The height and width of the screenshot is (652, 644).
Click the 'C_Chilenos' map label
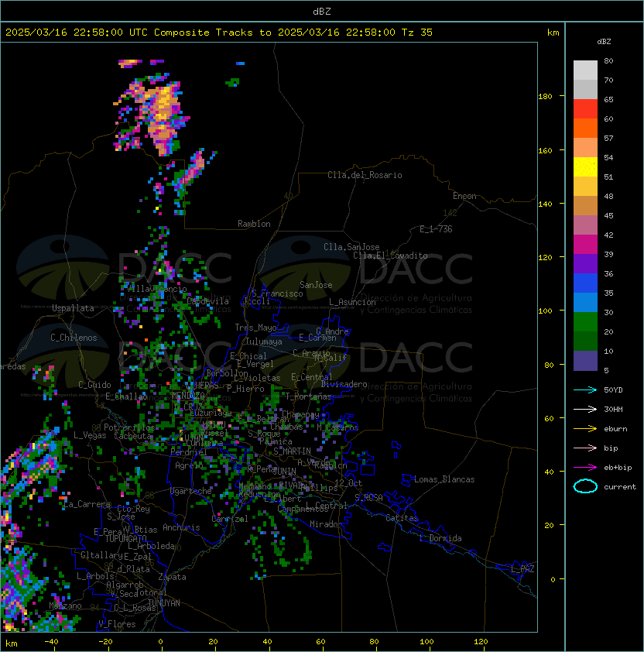tap(74, 338)
